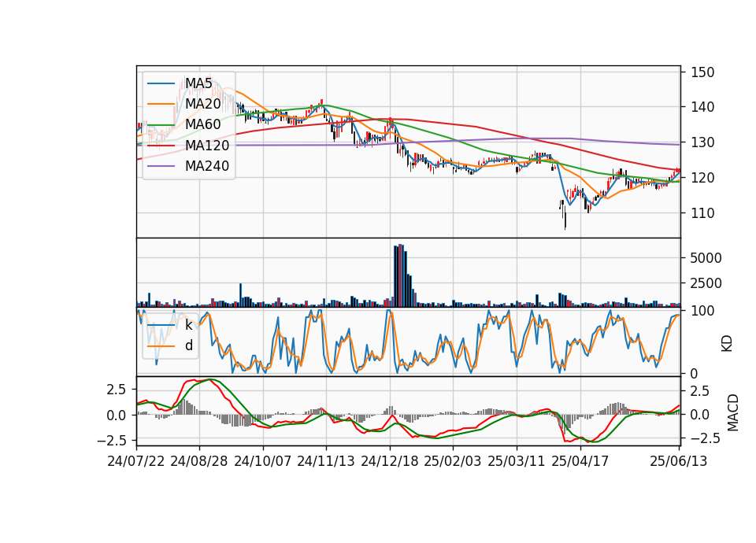Viewport: 756px width, 543px height.
Task: Click the purple MA240 legend line sample
Action: (x=161, y=166)
